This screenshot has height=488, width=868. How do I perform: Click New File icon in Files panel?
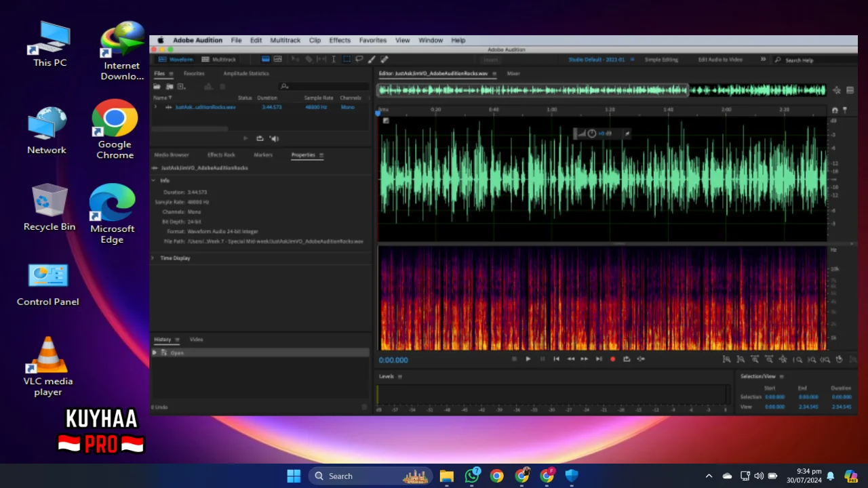[x=181, y=87]
